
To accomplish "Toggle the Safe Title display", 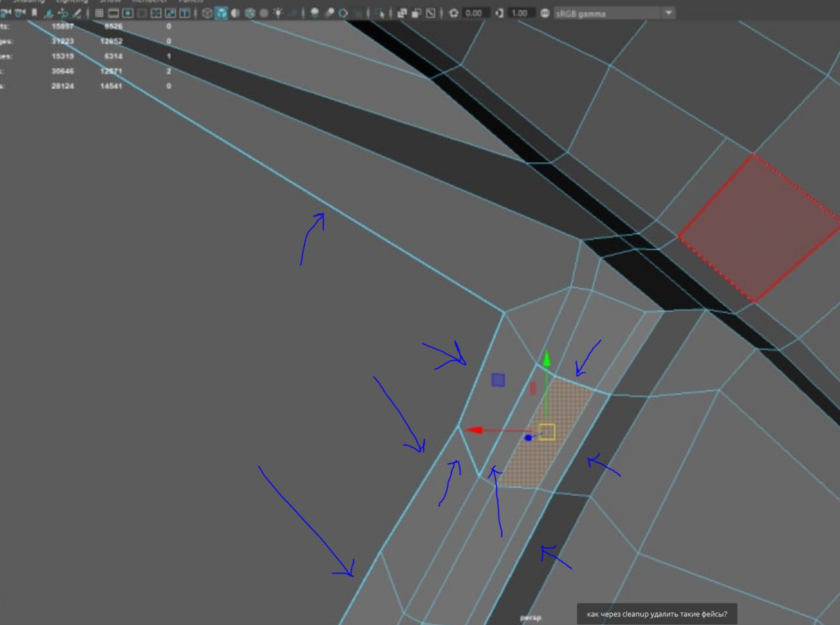I will [x=185, y=12].
